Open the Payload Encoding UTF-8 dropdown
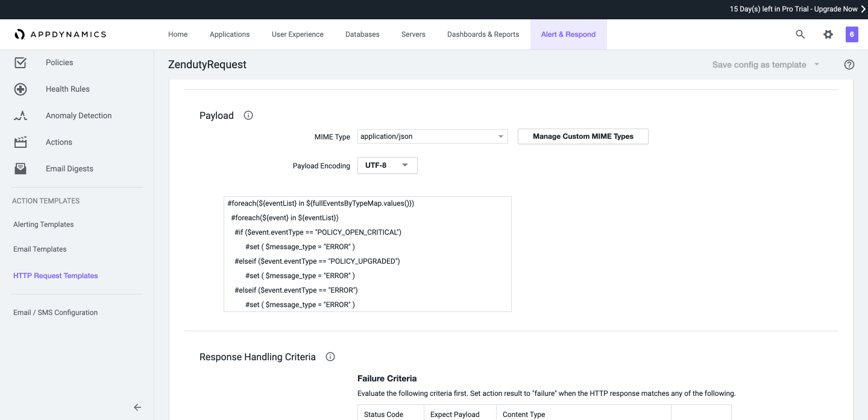Image resolution: width=868 pixels, height=420 pixels. pos(388,165)
